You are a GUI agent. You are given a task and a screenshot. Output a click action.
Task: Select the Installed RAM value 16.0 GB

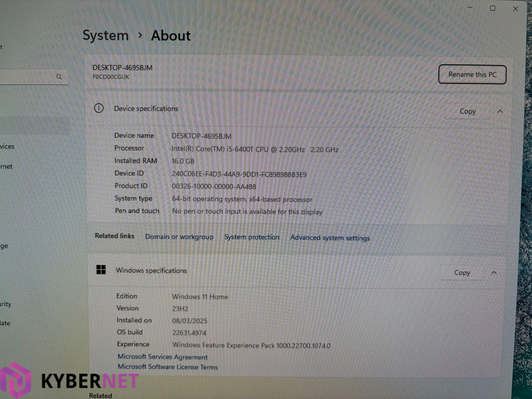tap(183, 161)
